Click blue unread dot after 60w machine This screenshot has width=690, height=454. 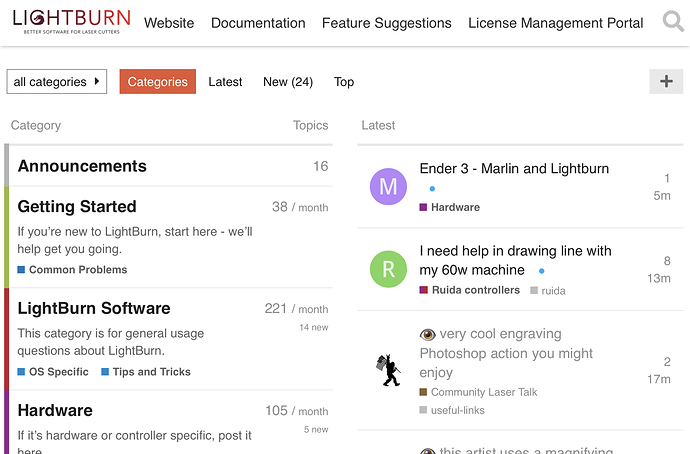click(542, 271)
